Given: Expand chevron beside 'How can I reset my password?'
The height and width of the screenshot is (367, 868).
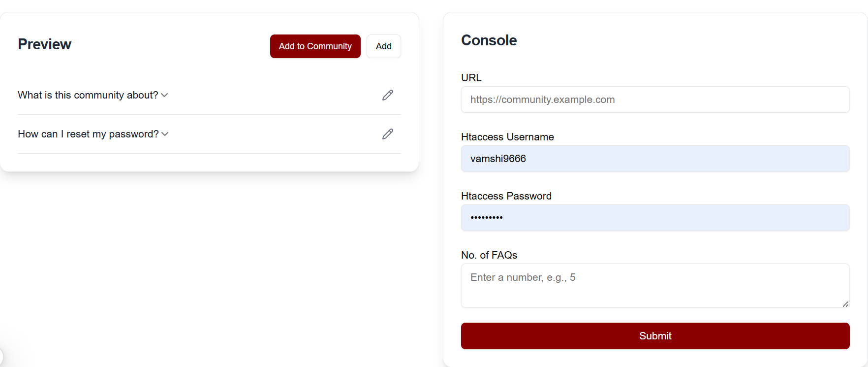Looking at the screenshot, I should tap(165, 134).
